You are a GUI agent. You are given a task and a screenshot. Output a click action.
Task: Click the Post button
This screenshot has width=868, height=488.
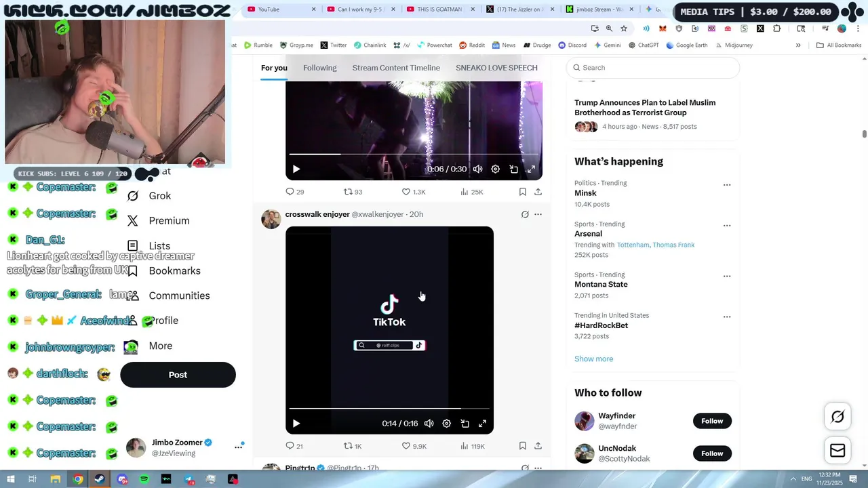click(178, 375)
